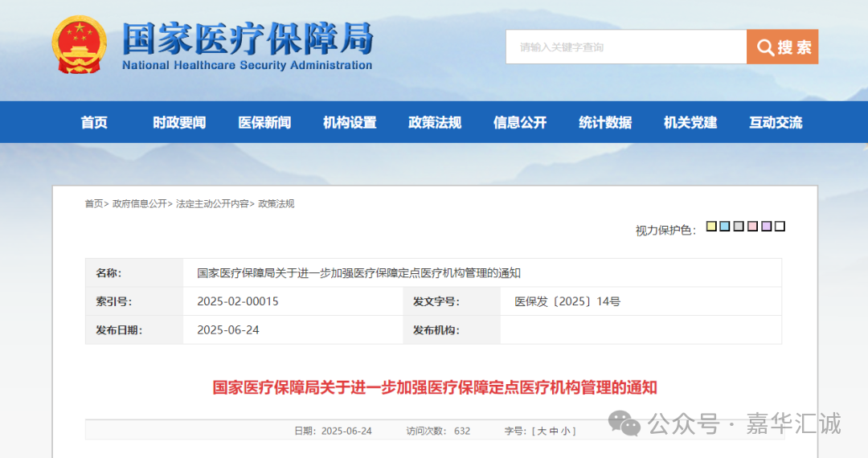This screenshot has height=458, width=868.
Task: Open the 机构设置 nav item
Action: tap(350, 122)
